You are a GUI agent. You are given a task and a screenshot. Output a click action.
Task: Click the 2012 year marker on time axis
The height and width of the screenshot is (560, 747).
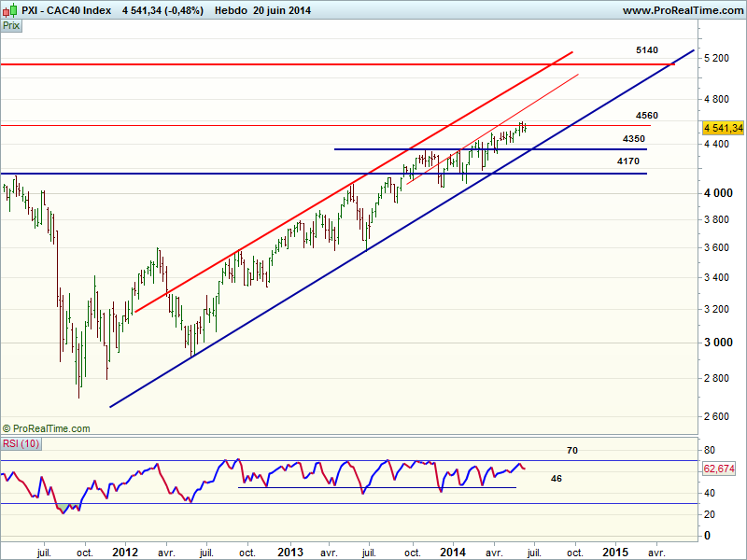pos(125,552)
